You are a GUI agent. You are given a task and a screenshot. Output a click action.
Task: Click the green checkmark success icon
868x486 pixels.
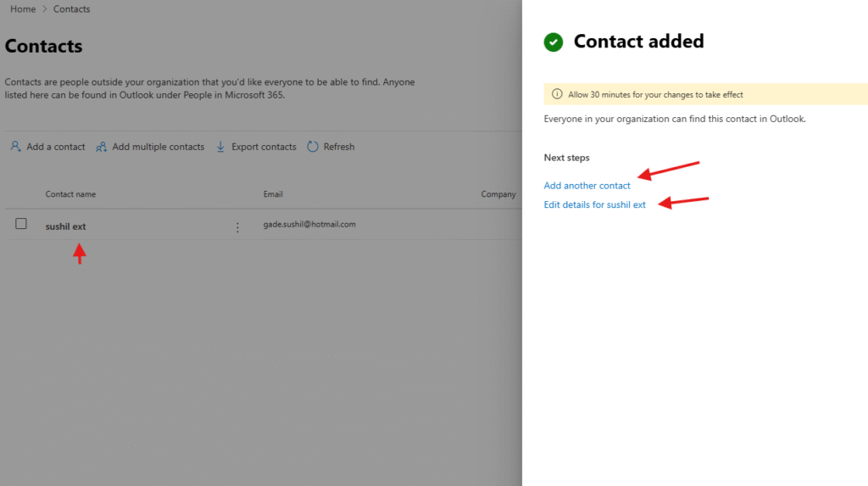[554, 42]
